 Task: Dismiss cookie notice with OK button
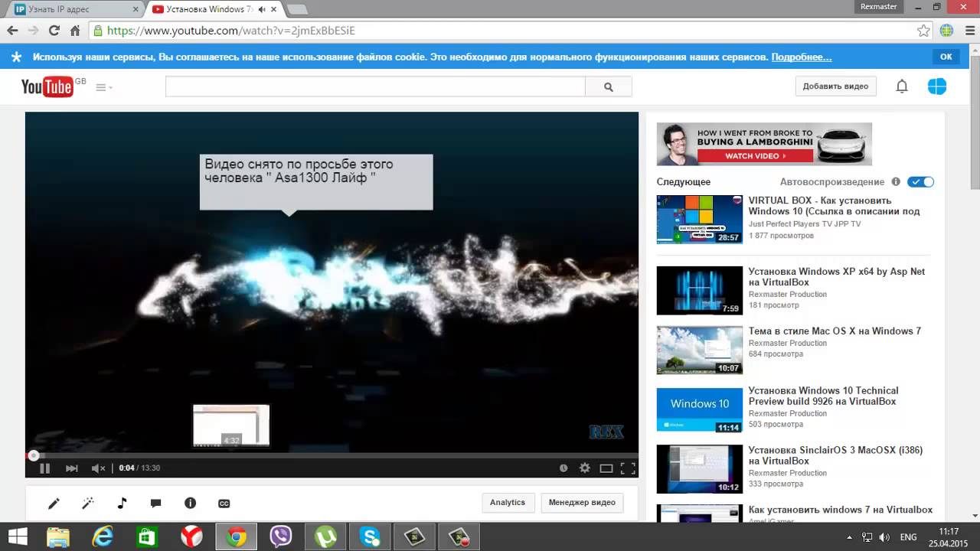tap(946, 57)
